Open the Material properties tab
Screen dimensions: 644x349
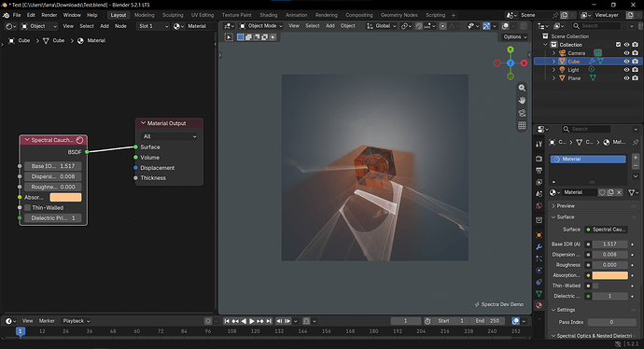click(x=539, y=305)
